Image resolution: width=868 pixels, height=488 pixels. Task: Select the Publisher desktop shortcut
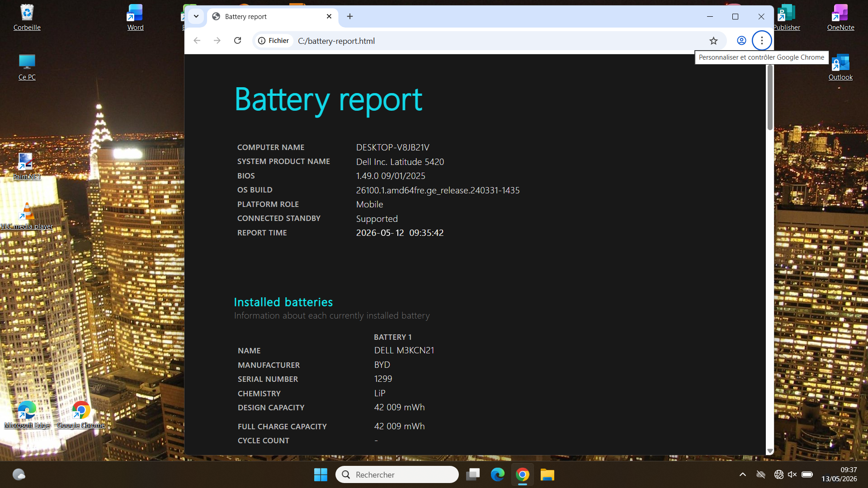tap(787, 18)
